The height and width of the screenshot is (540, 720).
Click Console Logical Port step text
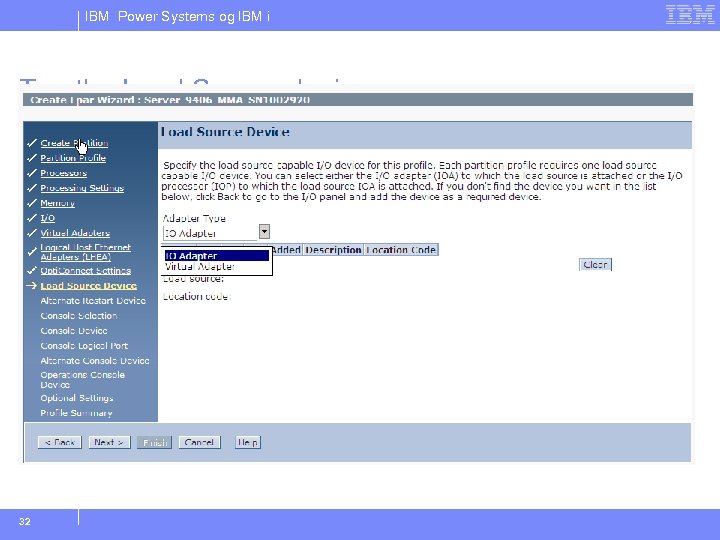[84, 346]
